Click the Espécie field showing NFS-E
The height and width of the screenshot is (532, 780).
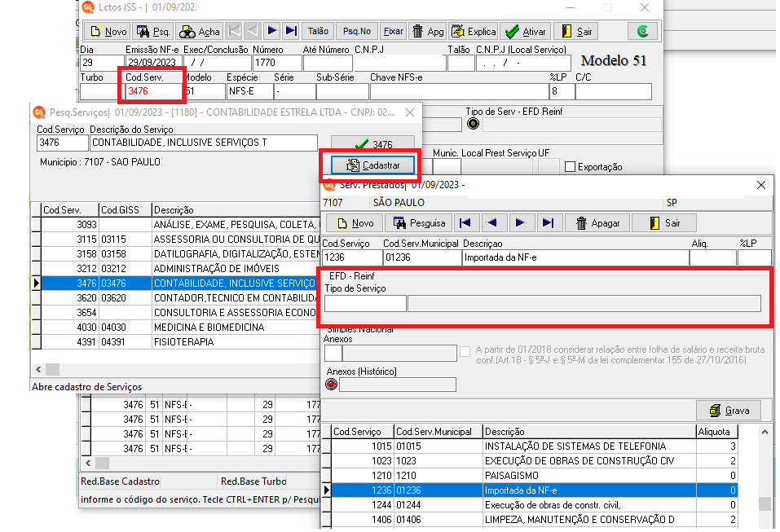(x=249, y=91)
